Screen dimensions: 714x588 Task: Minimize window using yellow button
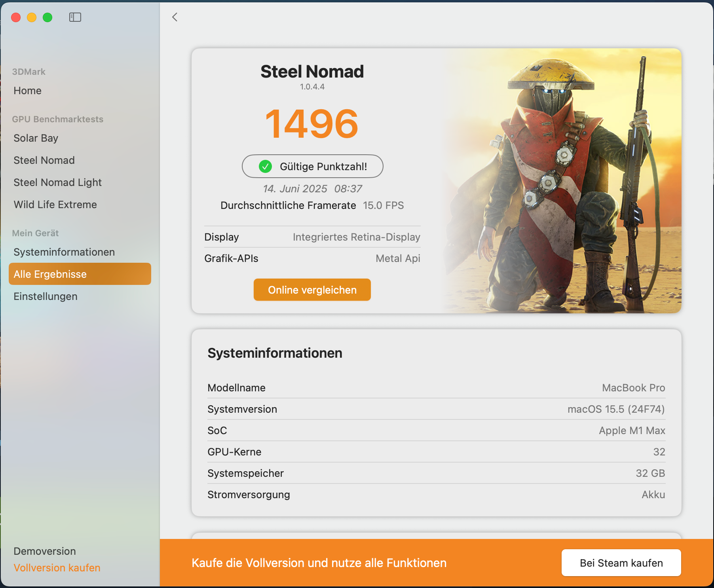(32, 17)
